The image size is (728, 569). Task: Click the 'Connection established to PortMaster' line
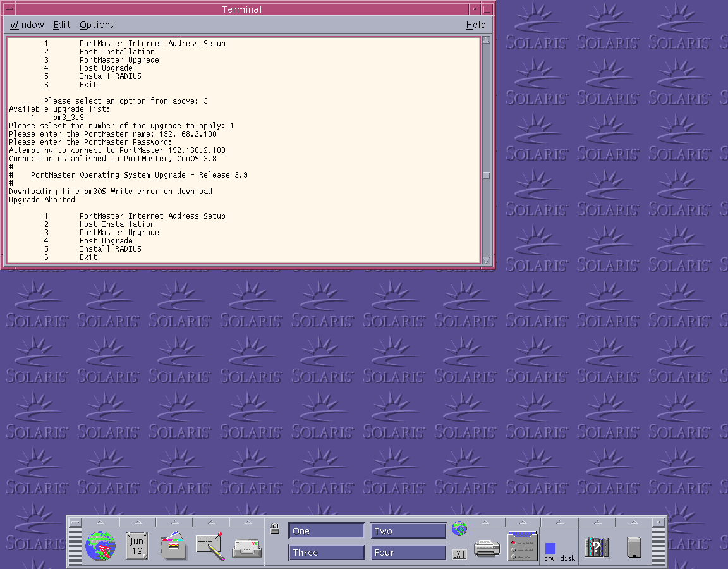tap(113, 159)
